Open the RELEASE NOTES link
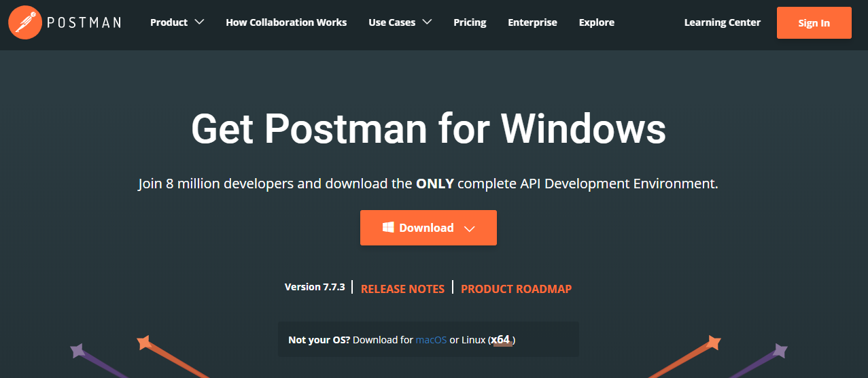 tap(402, 289)
